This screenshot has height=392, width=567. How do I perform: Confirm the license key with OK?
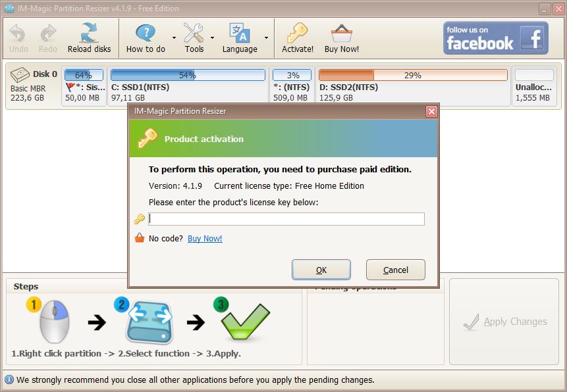click(321, 270)
